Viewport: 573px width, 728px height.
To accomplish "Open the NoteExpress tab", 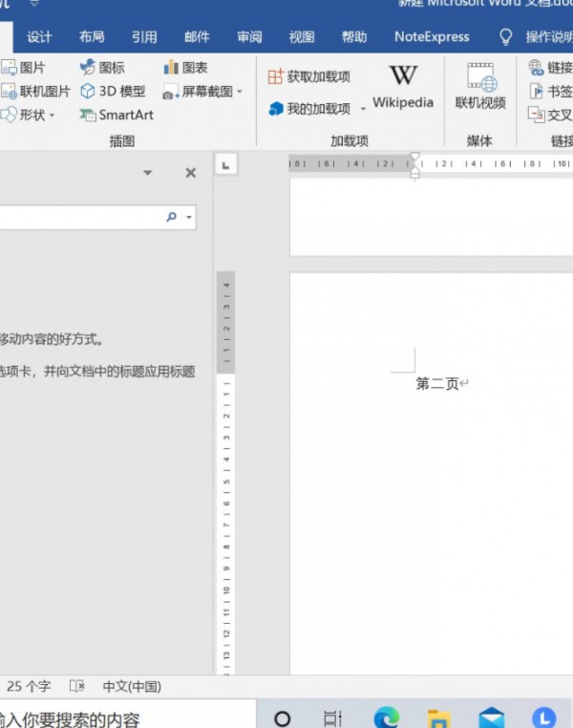I will pyautogui.click(x=432, y=36).
